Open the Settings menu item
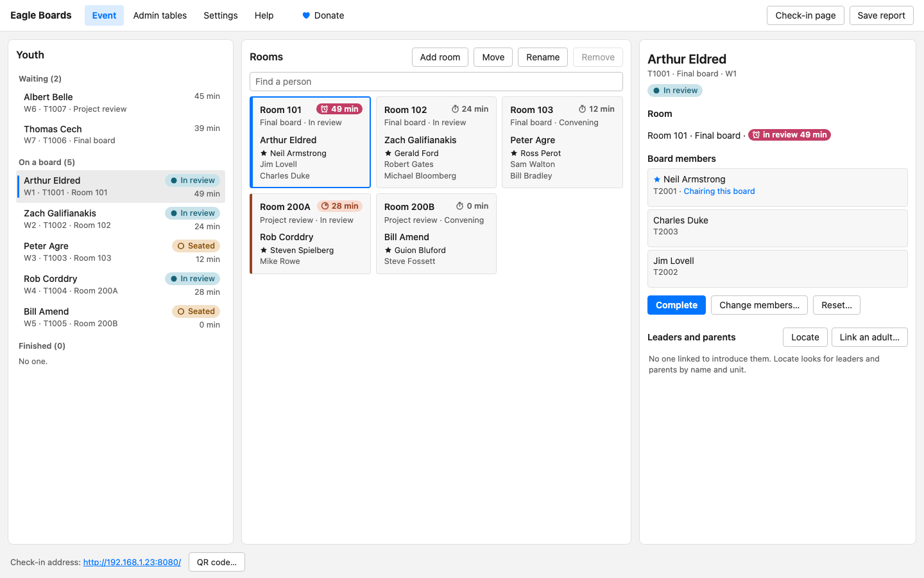The height and width of the screenshot is (578, 924). point(221,15)
